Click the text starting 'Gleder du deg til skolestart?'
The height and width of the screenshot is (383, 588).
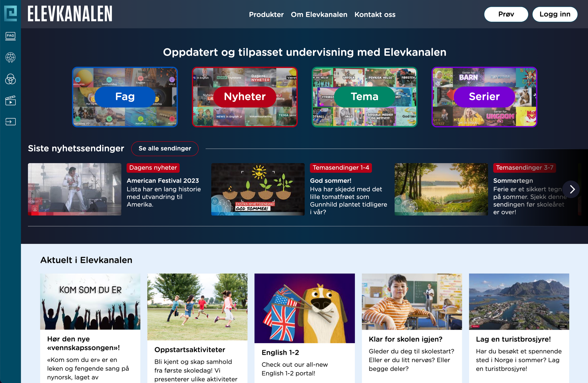(x=411, y=360)
